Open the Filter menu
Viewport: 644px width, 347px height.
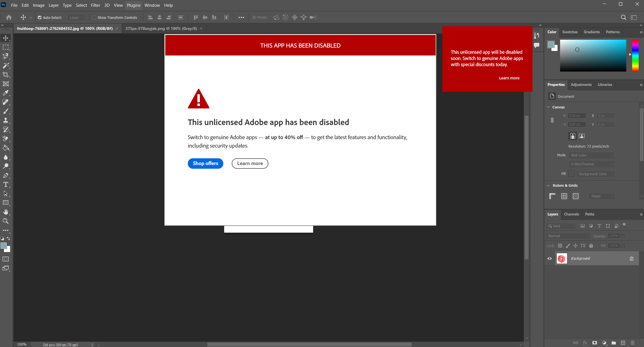click(95, 5)
